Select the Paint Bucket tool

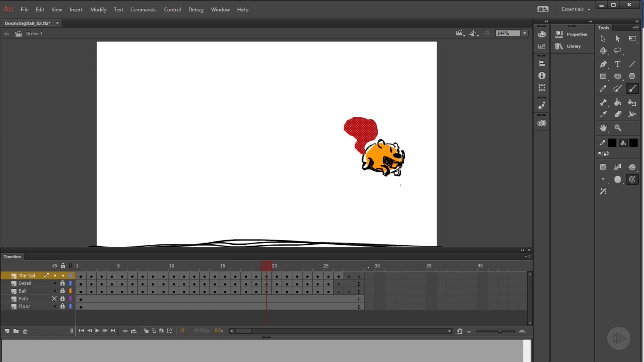click(x=618, y=102)
